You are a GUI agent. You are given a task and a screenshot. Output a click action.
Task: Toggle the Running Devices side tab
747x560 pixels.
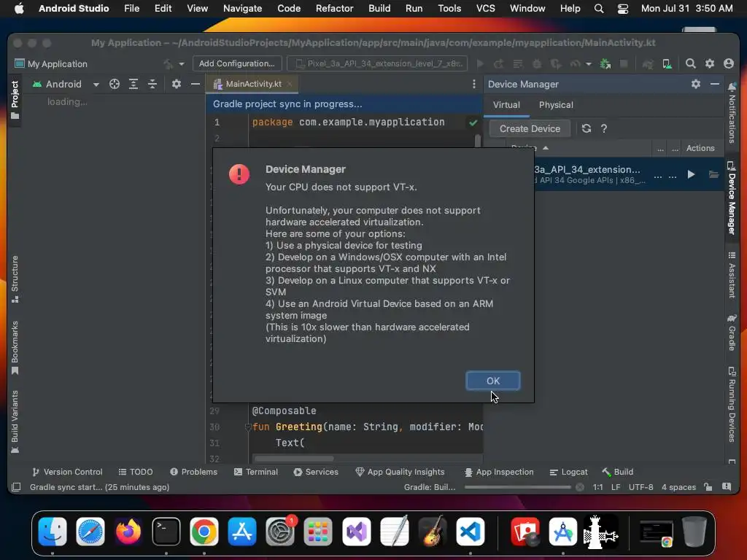(732, 404)
